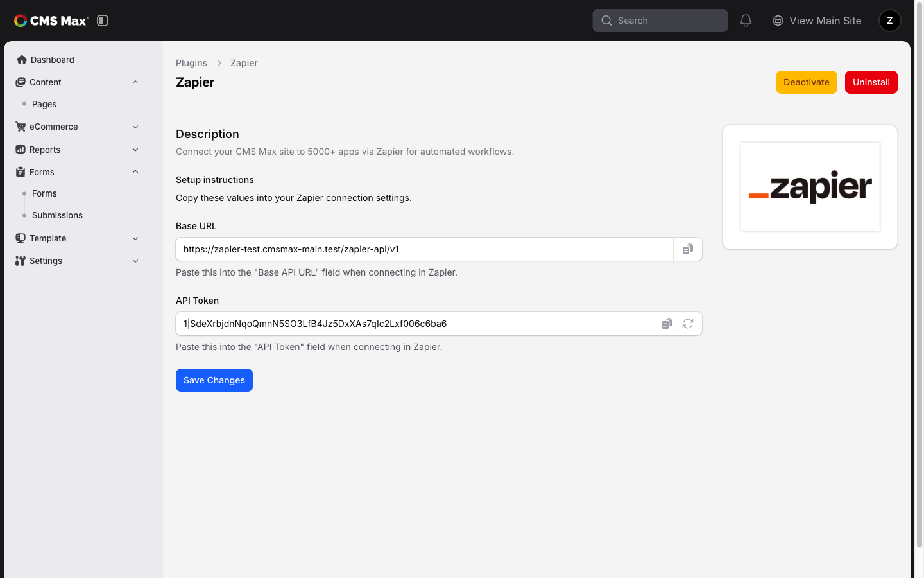Click the Deactivate button

[807, 82]
